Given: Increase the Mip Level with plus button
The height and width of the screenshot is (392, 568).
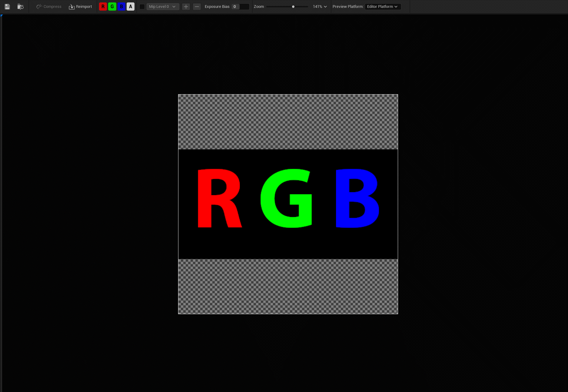Looking at the screenshot, I should pos(186,6).
